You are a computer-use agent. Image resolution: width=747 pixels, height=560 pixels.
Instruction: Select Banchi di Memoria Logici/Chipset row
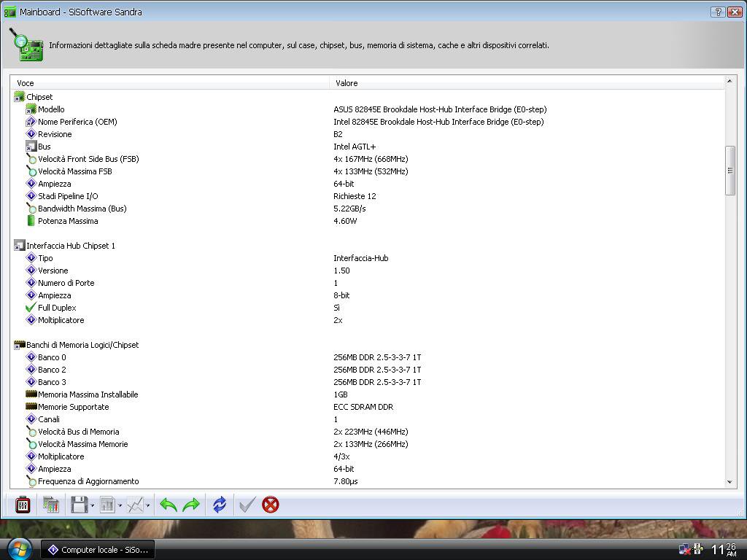coord(82,345)
